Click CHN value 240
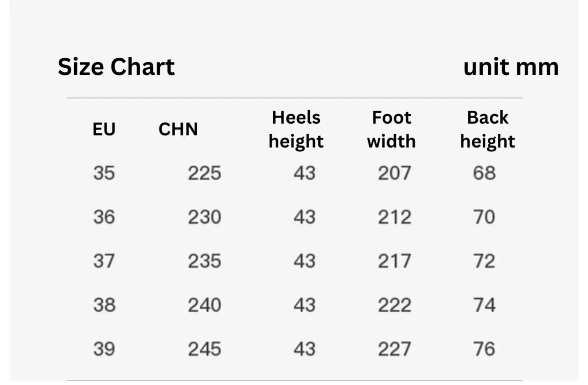 coord(204,305)
